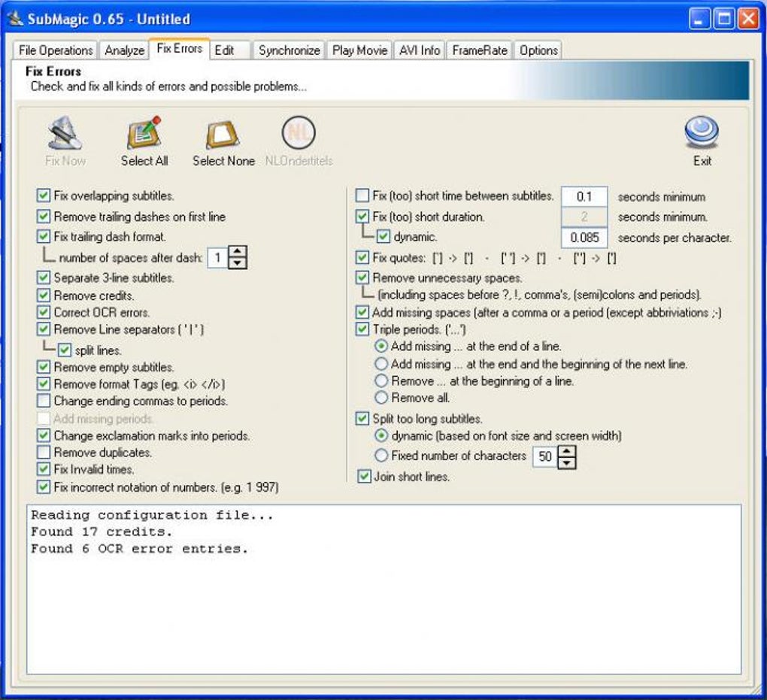The image size is (767, 700).
Task: Toggle Remove credits checkbox
Action: 44,295
